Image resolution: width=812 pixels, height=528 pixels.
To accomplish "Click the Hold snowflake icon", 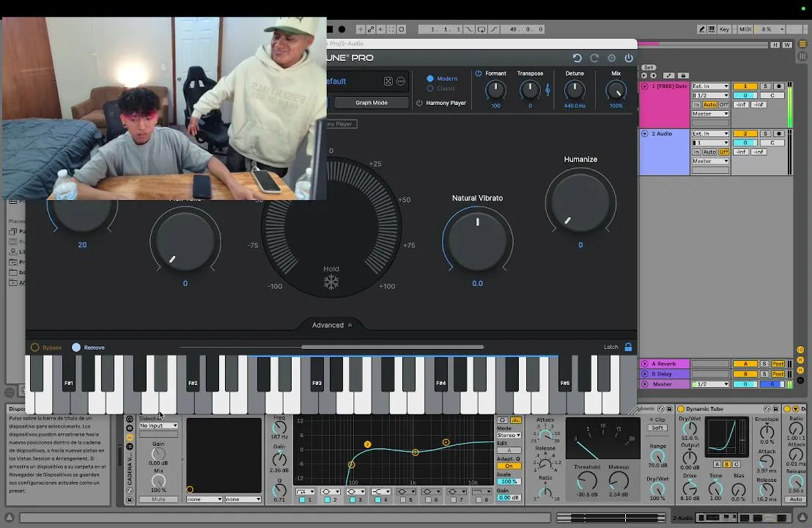I will pos(331,282).
